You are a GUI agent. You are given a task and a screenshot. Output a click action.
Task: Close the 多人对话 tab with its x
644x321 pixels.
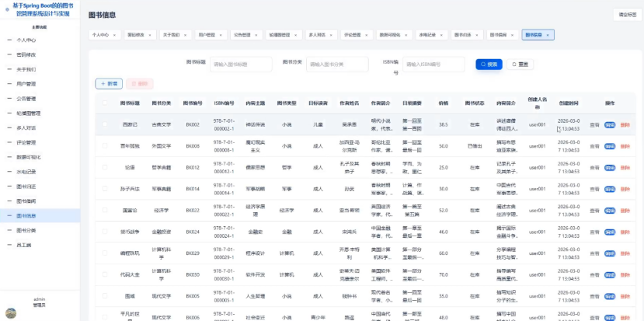pos(331,35)
